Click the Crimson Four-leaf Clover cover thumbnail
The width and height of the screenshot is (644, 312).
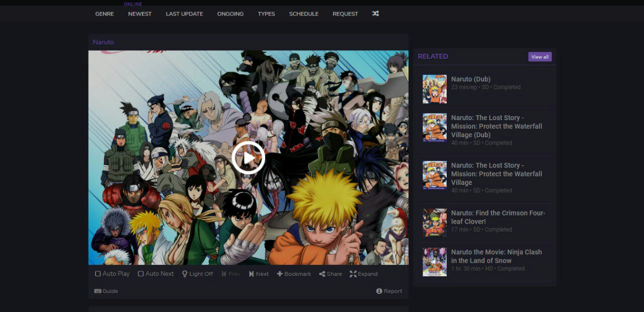tap(435, 223)
